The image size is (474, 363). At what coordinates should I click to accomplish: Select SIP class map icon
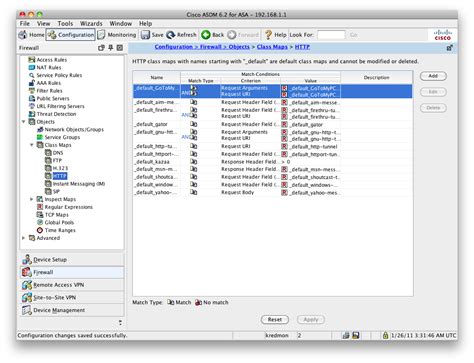pos(48,191)
